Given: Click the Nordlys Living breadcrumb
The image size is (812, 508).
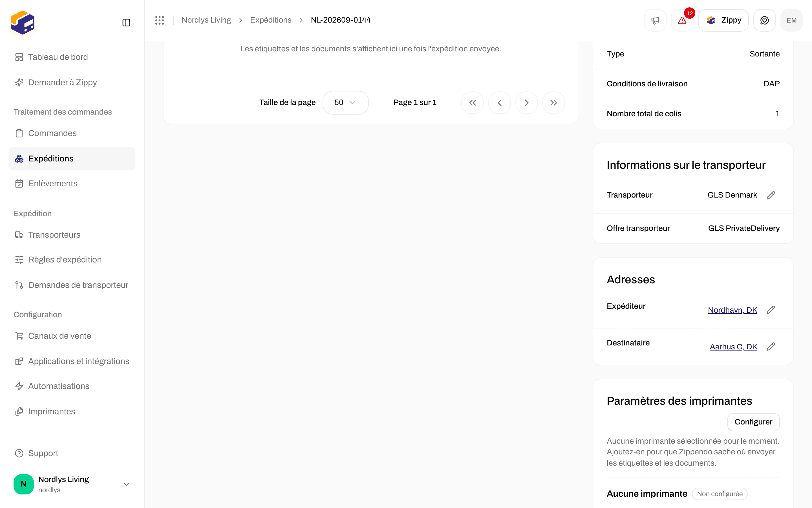Looking at the screenshot, I should tap(206, 20).
